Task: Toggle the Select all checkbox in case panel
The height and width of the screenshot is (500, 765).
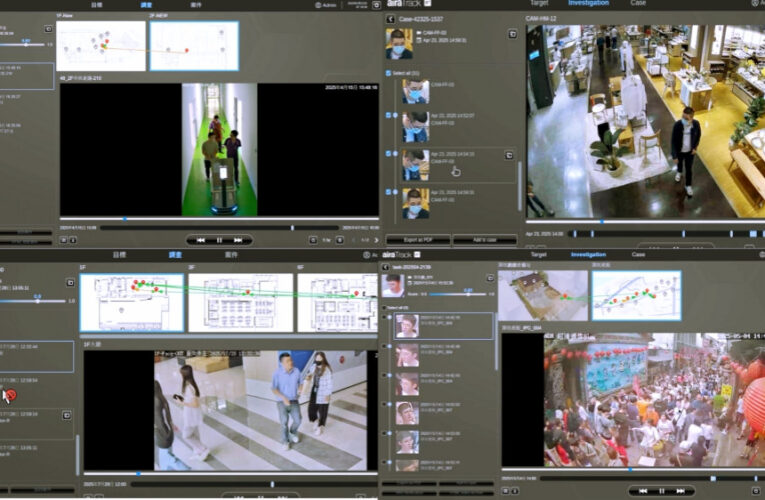Action: point(389,73)
